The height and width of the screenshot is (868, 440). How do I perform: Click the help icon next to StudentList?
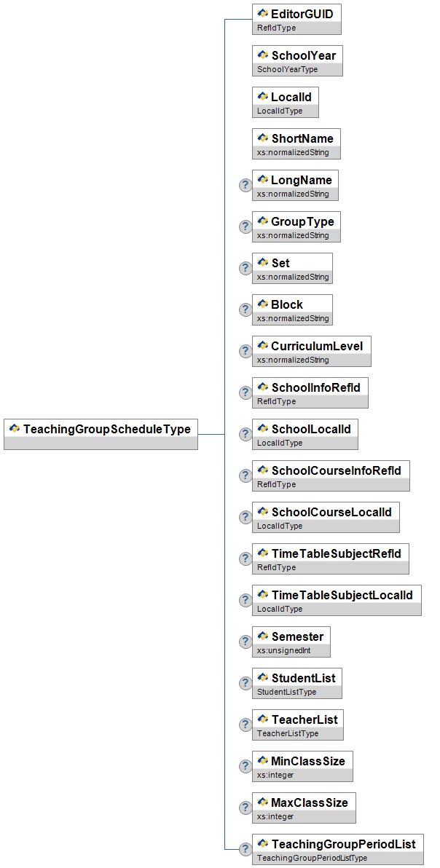[245, 683]
